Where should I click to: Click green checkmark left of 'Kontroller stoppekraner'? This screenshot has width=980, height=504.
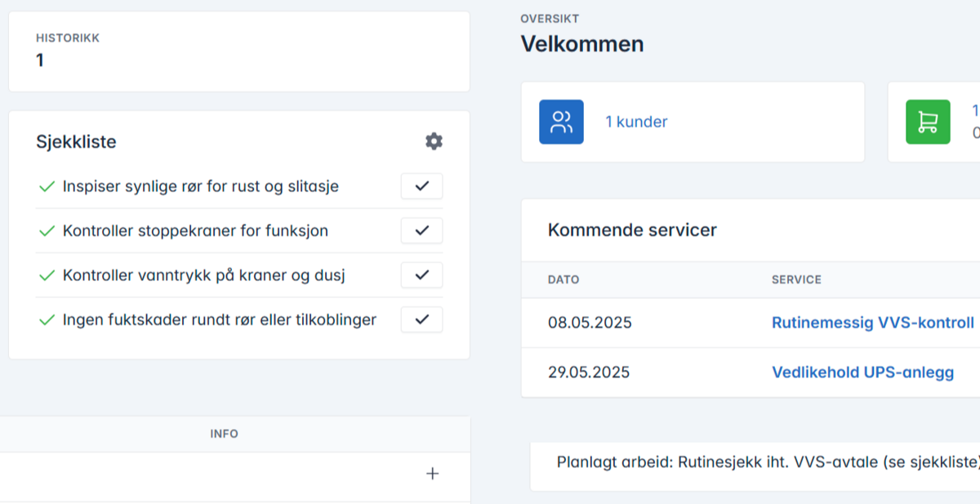(47, 231)
